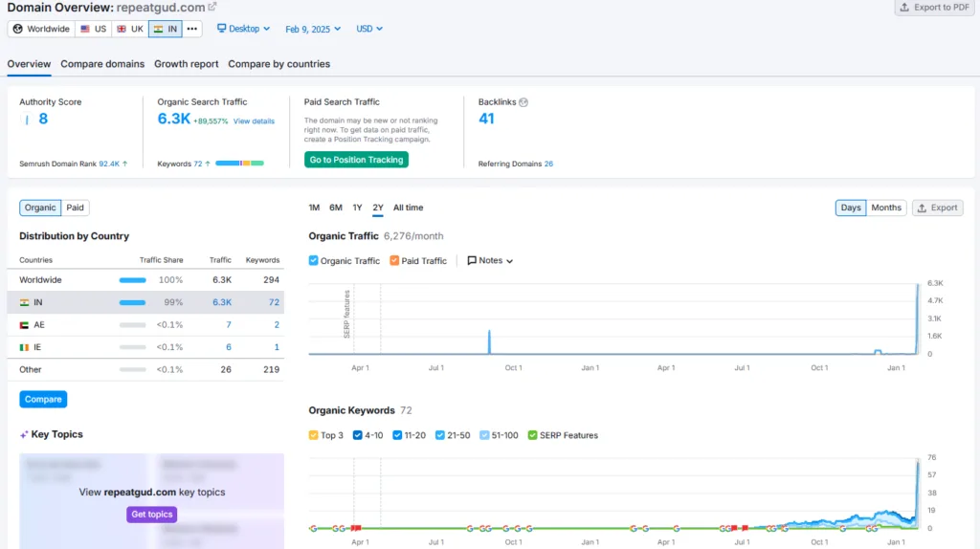Click the Keywords 72 up arrow icon
The height and width of the screenshot is (549, 980).
(208, 164)
